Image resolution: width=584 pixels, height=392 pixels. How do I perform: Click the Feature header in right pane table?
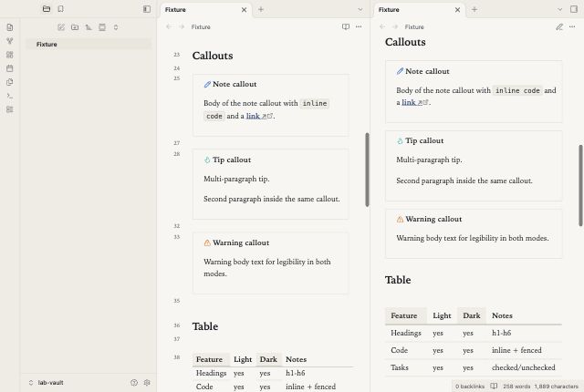(x=404, y=315)
